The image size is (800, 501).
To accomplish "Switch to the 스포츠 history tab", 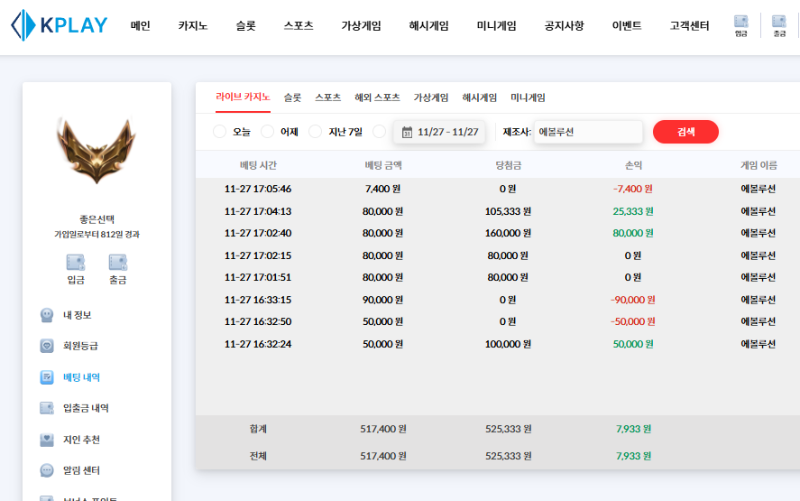I will coord(328,97).
